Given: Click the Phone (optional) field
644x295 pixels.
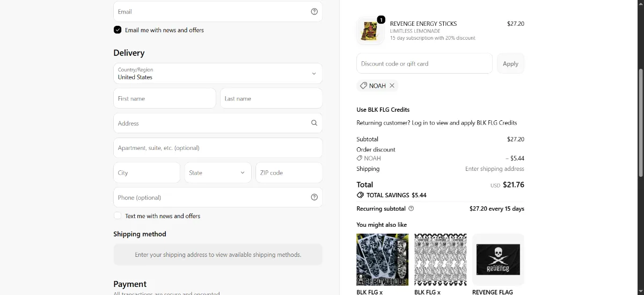Looking at the screenshot, I should tap(218, 197).
